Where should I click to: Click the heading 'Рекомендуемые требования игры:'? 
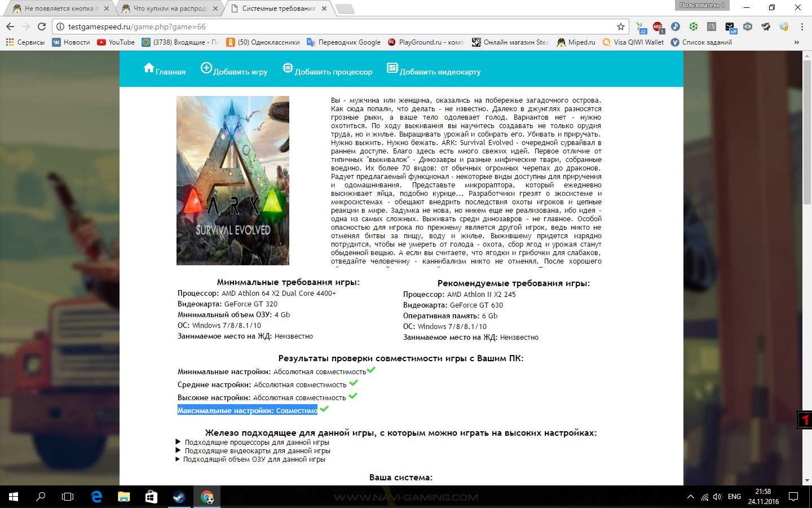pyautogui.click(x=514, y=283)
